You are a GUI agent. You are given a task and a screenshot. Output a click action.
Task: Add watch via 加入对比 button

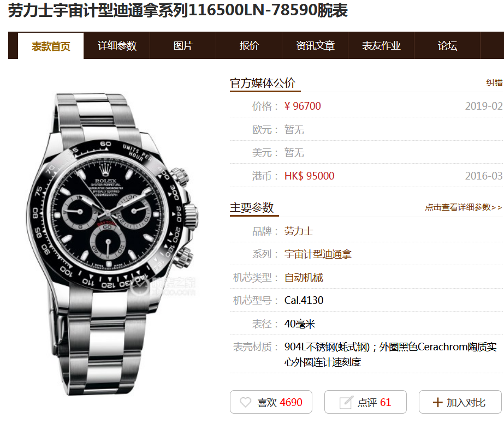[460, 402]
